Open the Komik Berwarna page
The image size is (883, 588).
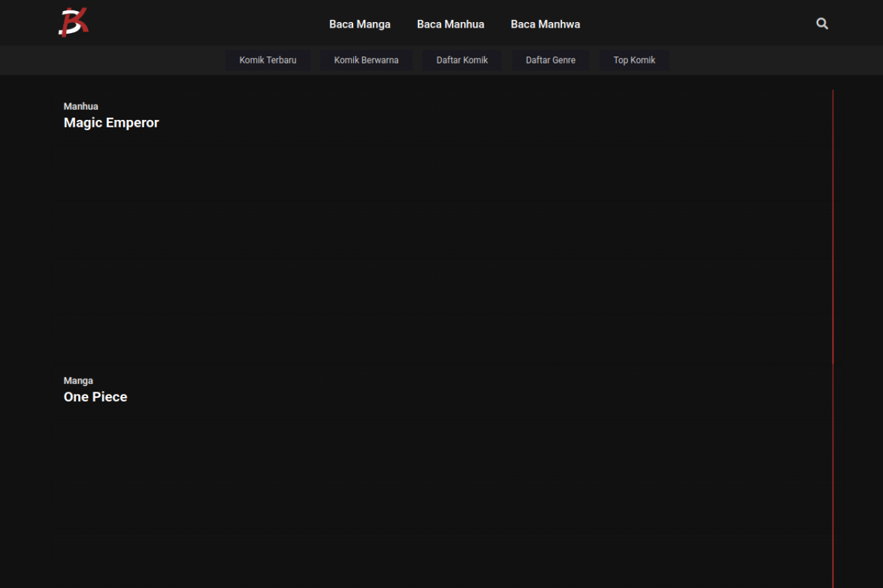(x=366, y=60)
